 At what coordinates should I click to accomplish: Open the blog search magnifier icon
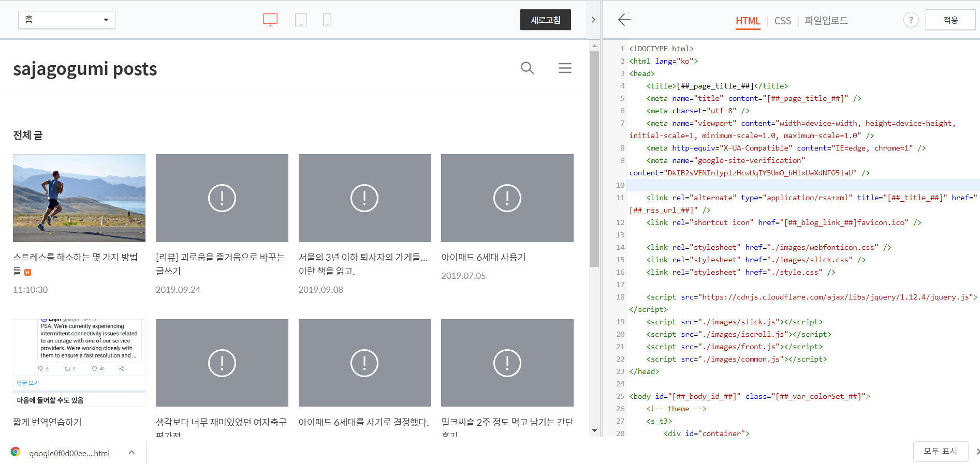[527, 68]
